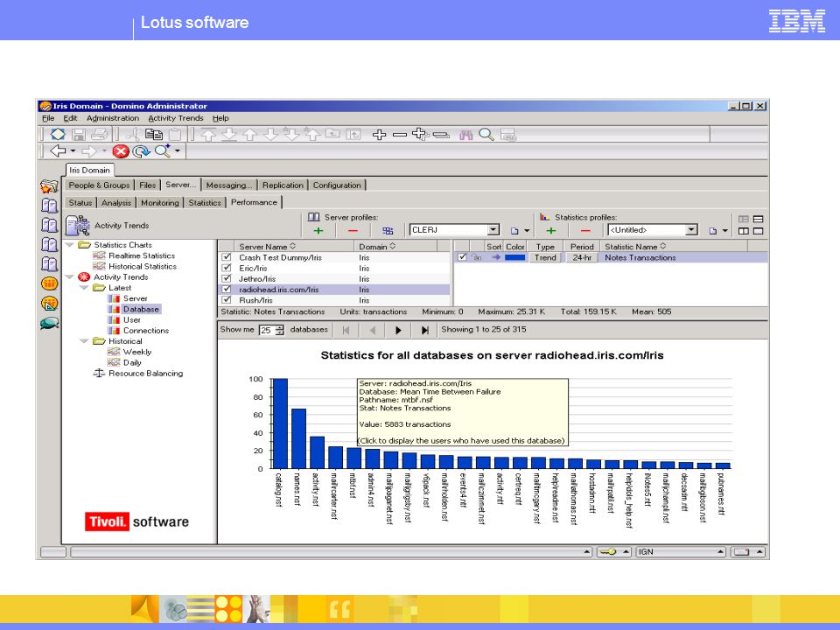Open the <Untitled> statistics profile dropdown

coord(691,230)
